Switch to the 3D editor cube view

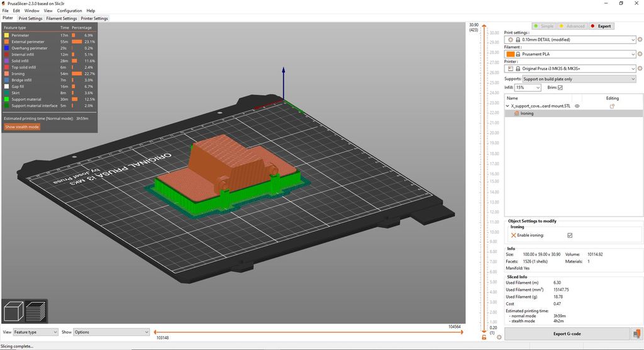14,312
